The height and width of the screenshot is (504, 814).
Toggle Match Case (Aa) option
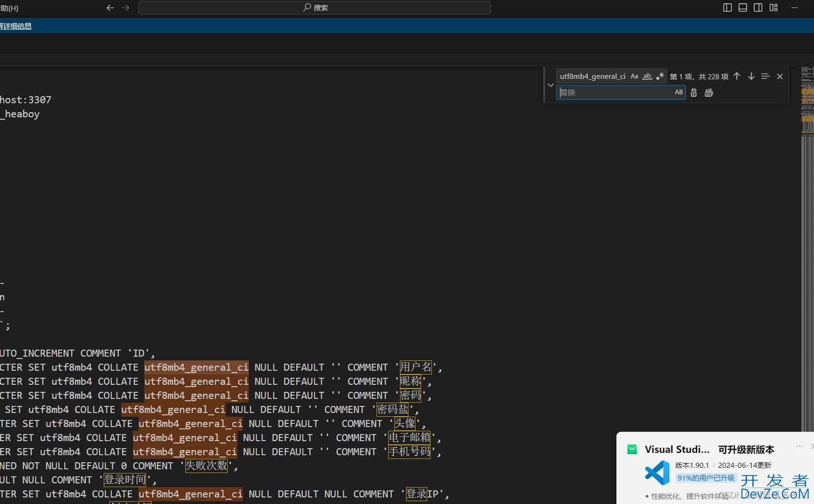point(634,76)
